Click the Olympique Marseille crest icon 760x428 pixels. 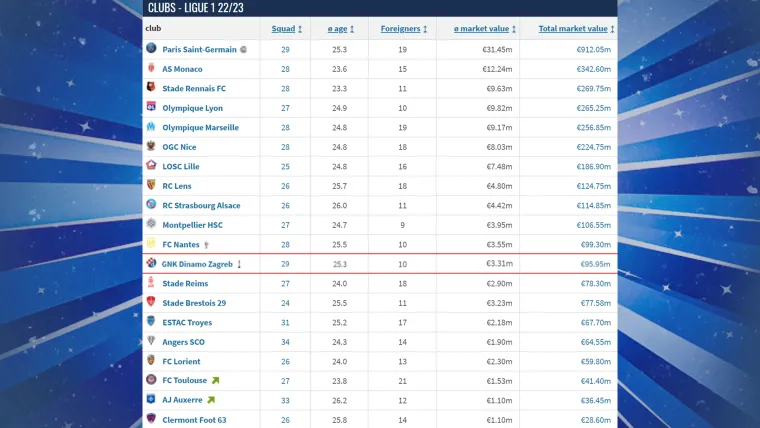[x=151, y=127]
